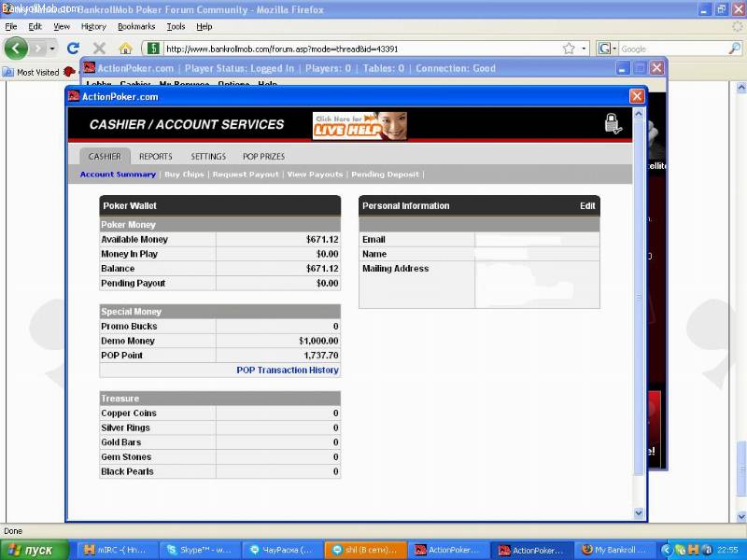The height and width of the screenshot is (560, 747).
Task: Bookmark this page with the star icon
Action: coord(569,49)
